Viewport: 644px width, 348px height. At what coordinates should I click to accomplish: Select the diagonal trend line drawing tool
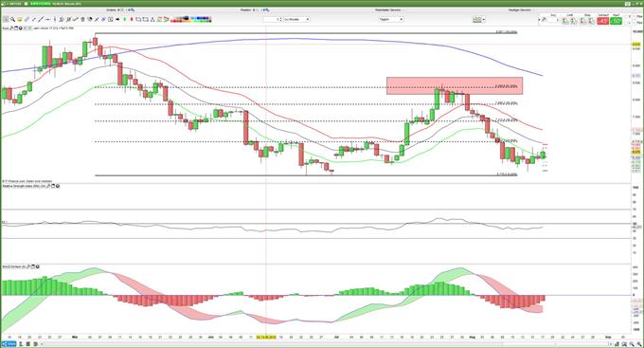(x=40, y=19)
